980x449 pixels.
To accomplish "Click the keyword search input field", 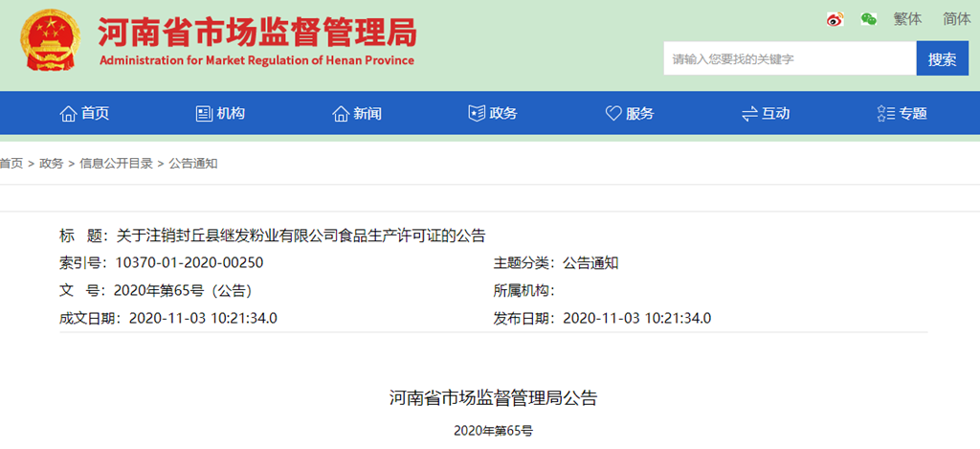I will click(790, 59).
